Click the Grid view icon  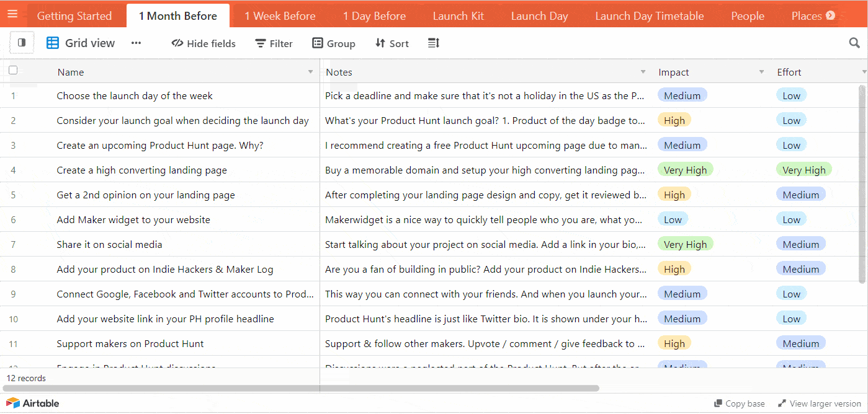pos(53,43)
